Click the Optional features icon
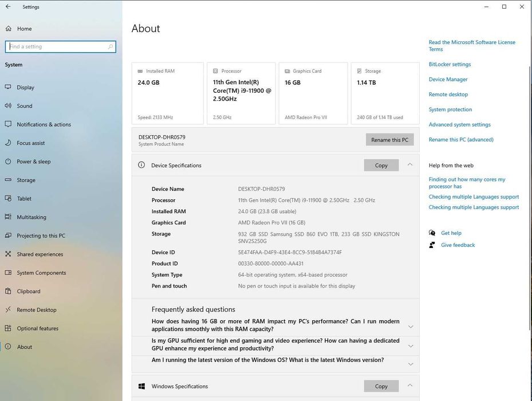The width and height of the screenshot is (532, 401). click(8, 328)
